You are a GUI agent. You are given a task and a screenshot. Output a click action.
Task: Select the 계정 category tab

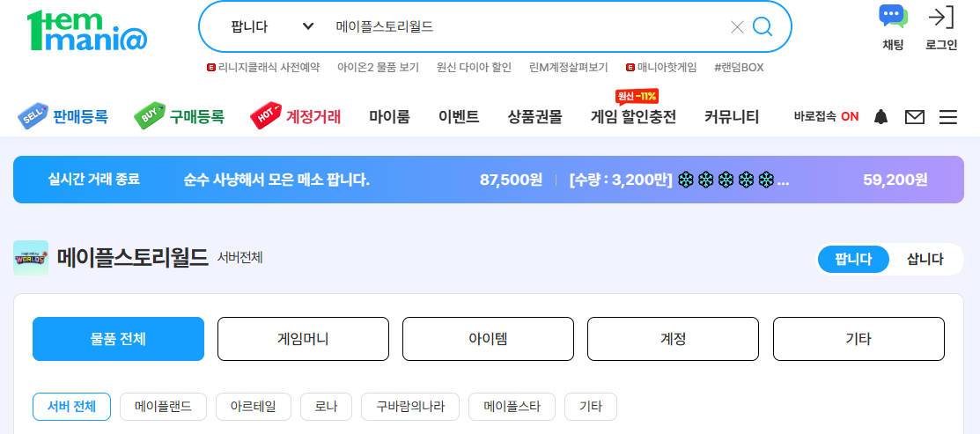[673, 339]
